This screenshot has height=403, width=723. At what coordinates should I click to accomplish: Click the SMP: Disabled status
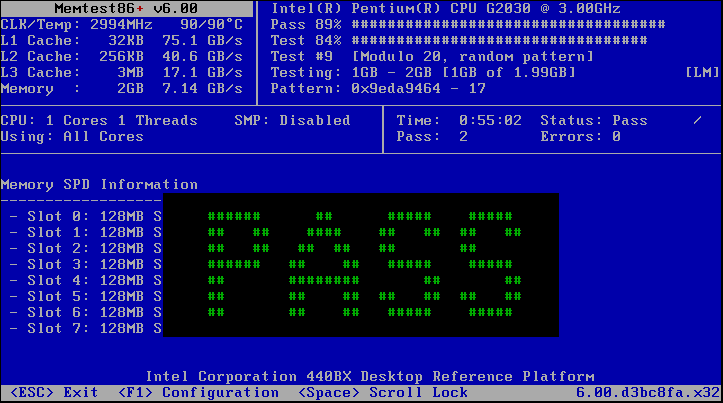[x=292, y=121]
